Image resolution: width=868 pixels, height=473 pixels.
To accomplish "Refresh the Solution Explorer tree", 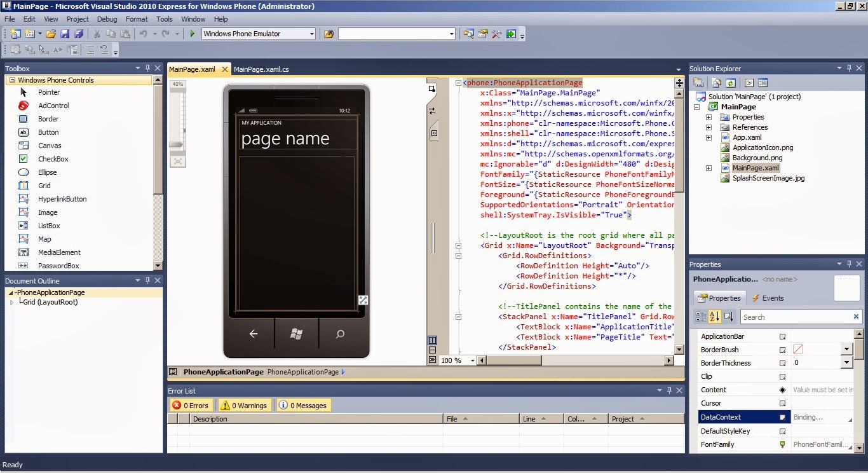I will pos(731,83).
